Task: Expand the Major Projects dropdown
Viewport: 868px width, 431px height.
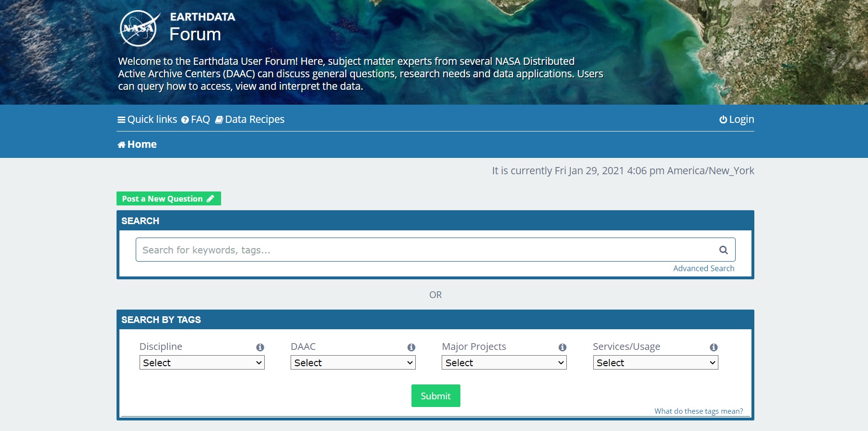Action: click(504, 363)
